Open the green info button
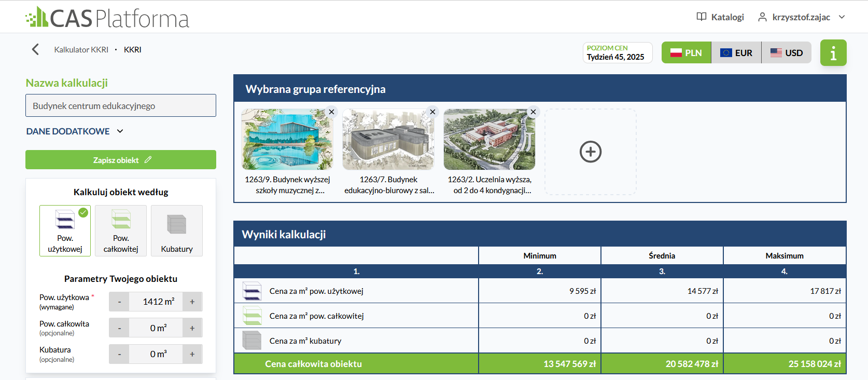This screenshot has width=868, height=380. pyautogui.click(x=833, y=53)
